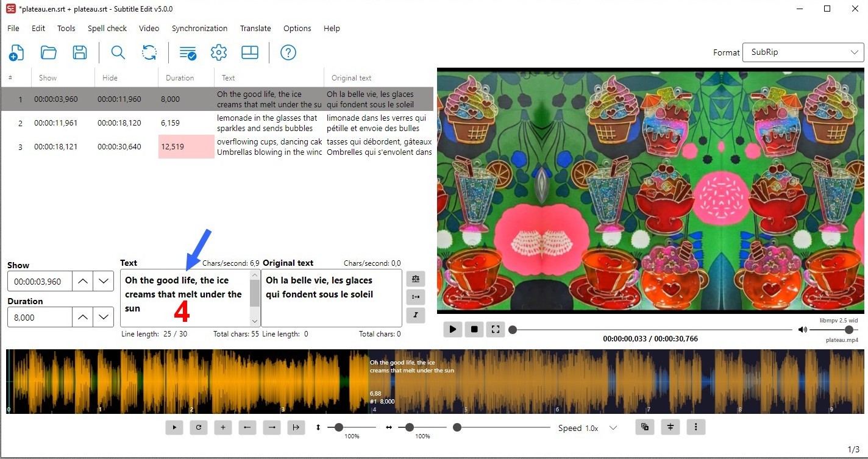Open Help via question mark icon
Viewport: 868px width, 459px height.
[288, 53]
